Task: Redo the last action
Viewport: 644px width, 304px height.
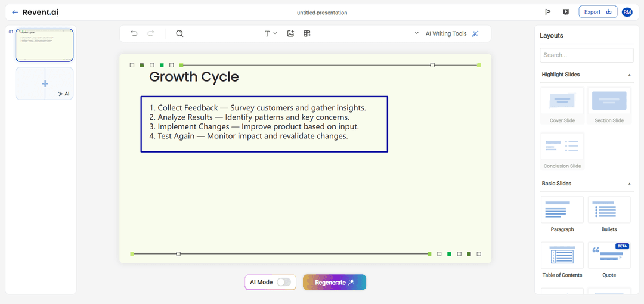Action: [151, 33]
